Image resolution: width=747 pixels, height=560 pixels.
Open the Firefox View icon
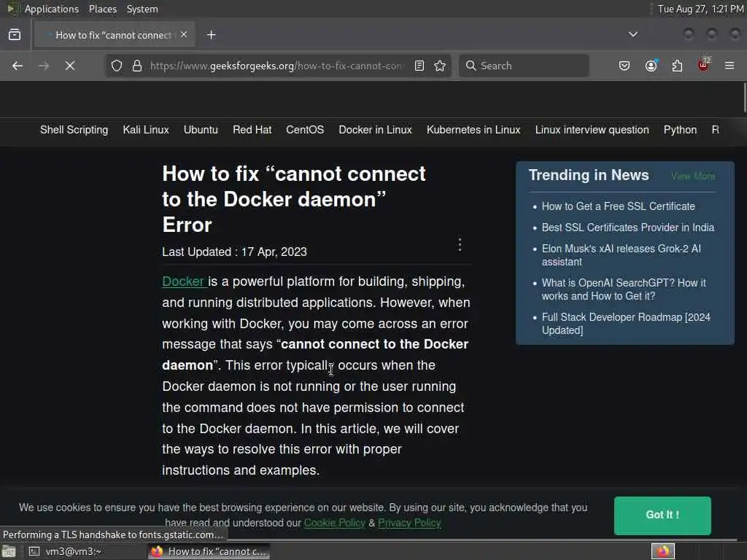pyautogui.click(x=15, y=35)
